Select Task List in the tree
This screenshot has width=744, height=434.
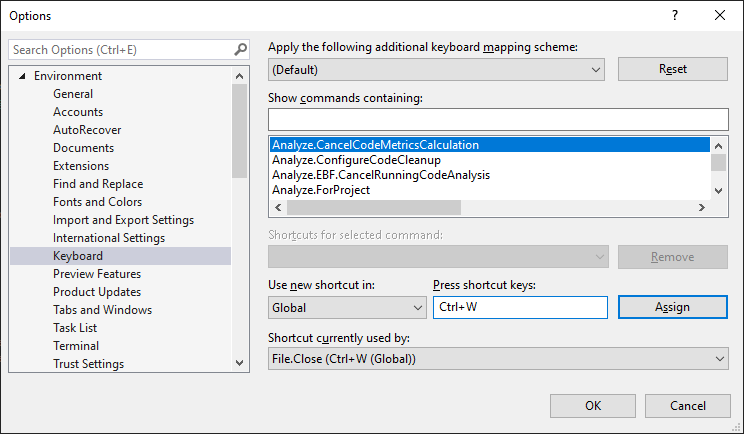[x=75, y=328]
